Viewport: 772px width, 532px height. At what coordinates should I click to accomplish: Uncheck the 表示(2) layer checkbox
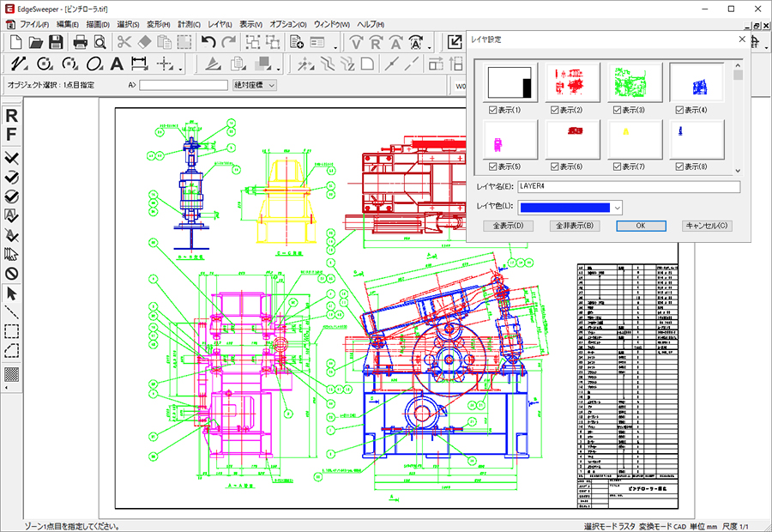554,110
